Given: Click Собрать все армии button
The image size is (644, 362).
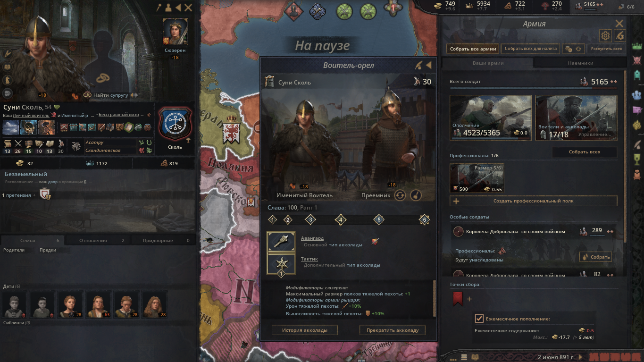Looking at the screenshot, I should (473, 49).
